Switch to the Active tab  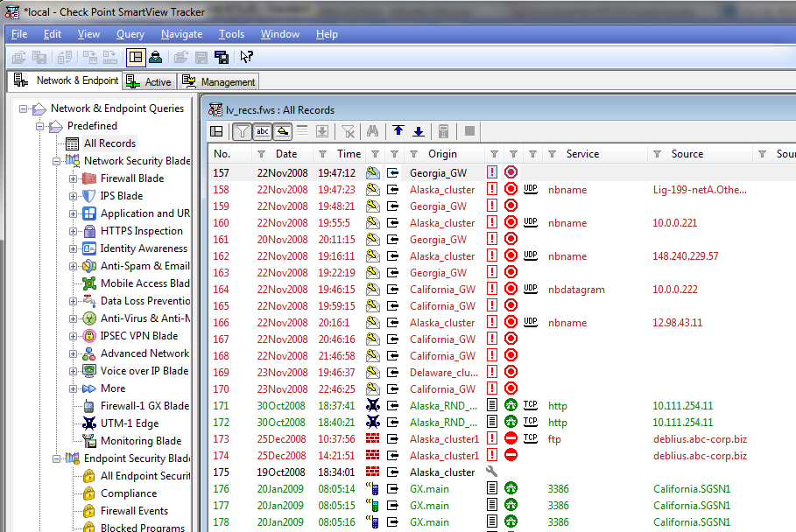click(149, 80)
